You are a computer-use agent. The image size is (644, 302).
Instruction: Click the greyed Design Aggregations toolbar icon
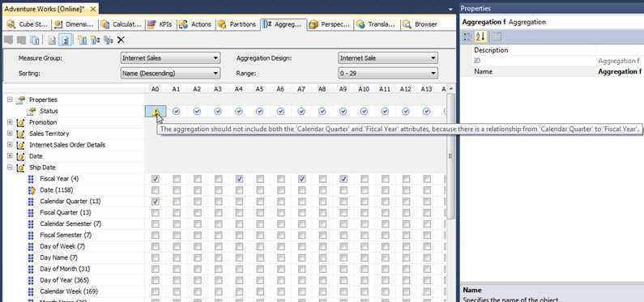[8, 40]
